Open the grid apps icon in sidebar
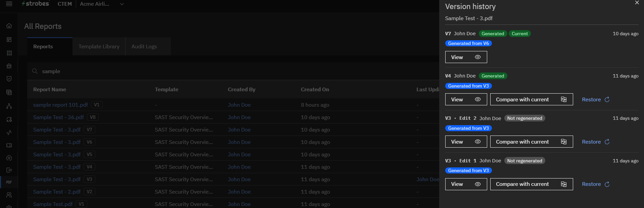 [x=9, y=53]
